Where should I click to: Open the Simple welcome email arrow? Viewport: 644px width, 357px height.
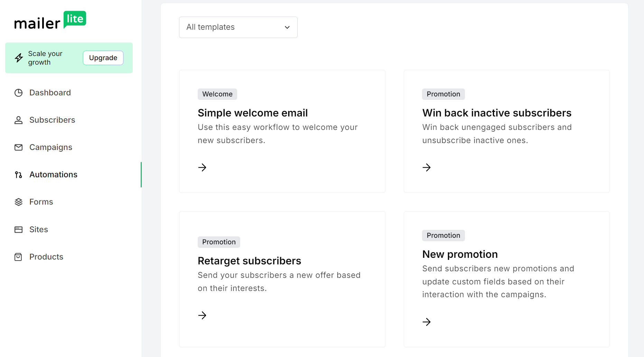pos(202,167)
